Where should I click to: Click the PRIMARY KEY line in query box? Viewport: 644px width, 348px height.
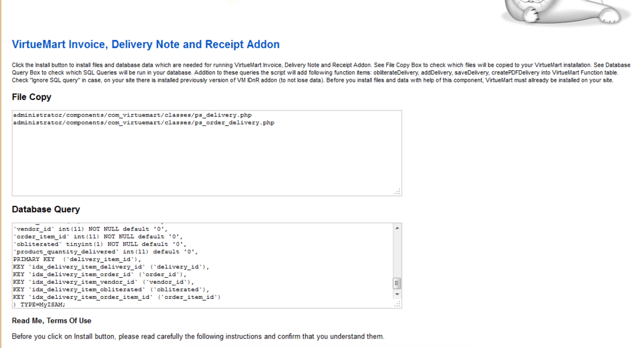77,259
